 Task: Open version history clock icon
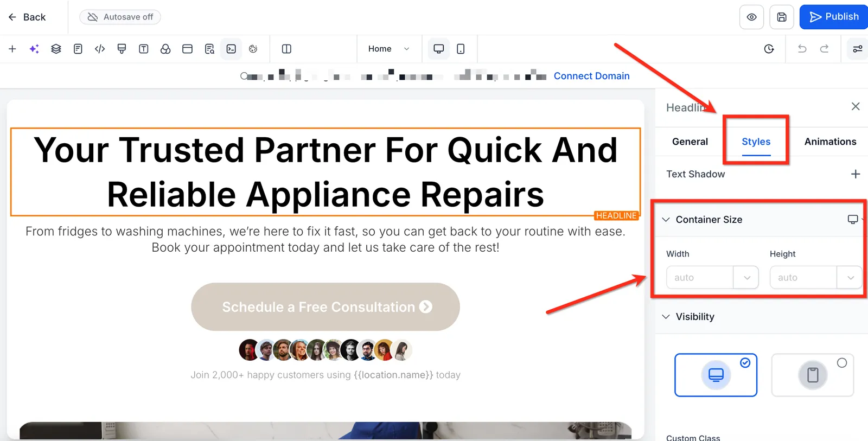point(769,49)
